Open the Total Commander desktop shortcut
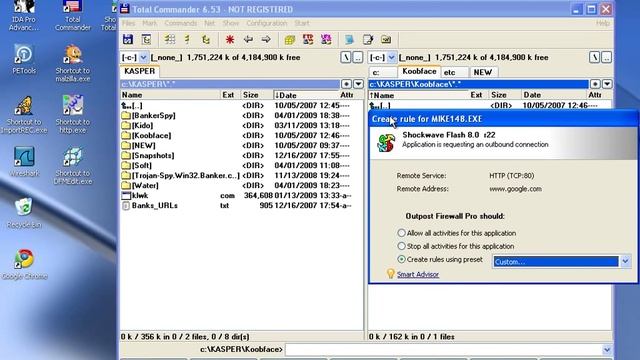This screenshot has height=360, width=640. 73,16
